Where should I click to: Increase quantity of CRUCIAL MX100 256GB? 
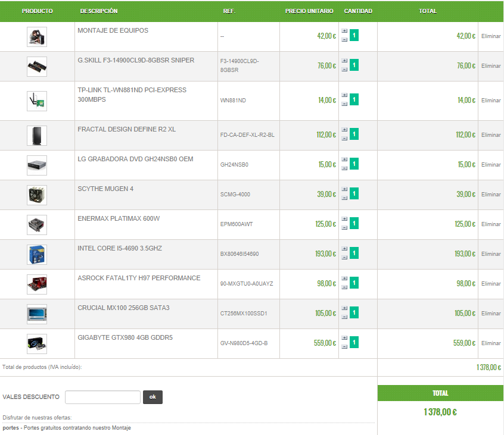point(344,308)
